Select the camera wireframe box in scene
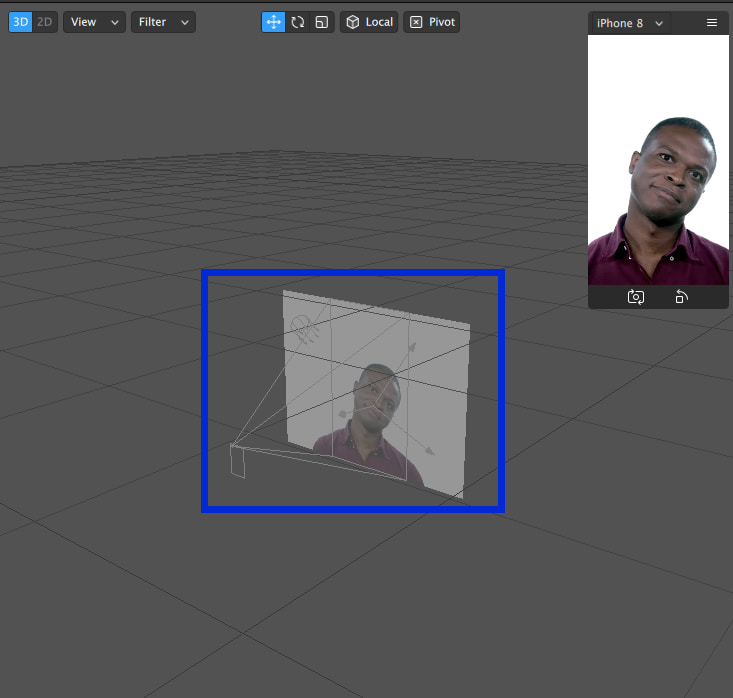 click(238, 461)
